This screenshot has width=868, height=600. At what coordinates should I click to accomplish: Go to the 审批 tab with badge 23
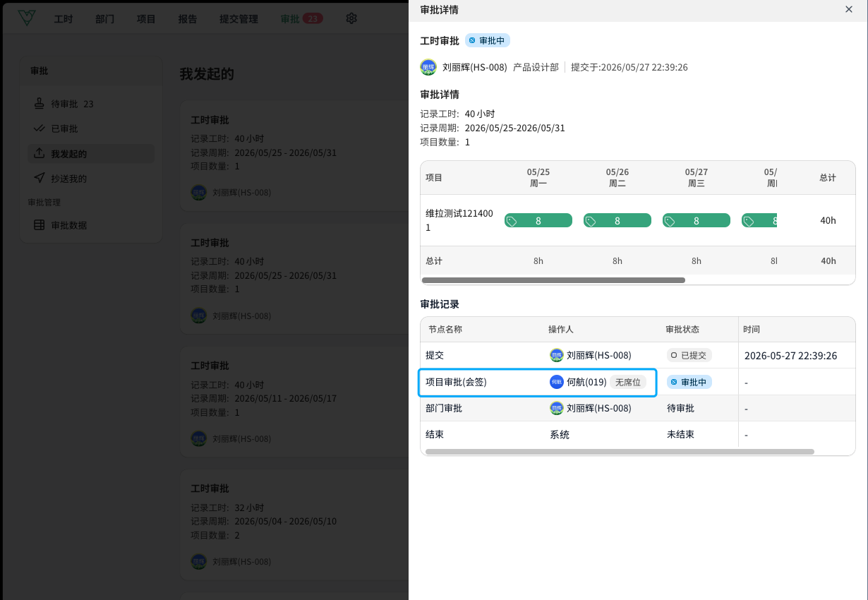tap(301, 19)
